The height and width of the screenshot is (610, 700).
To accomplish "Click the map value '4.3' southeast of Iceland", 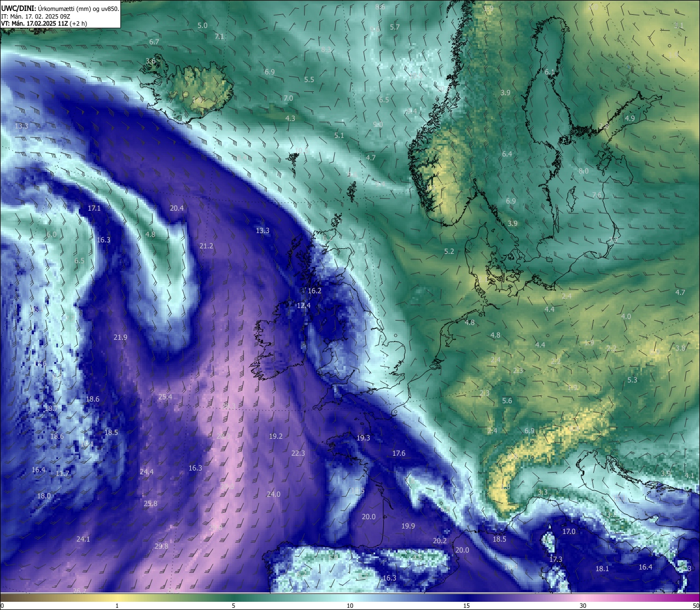I will 290,118.
